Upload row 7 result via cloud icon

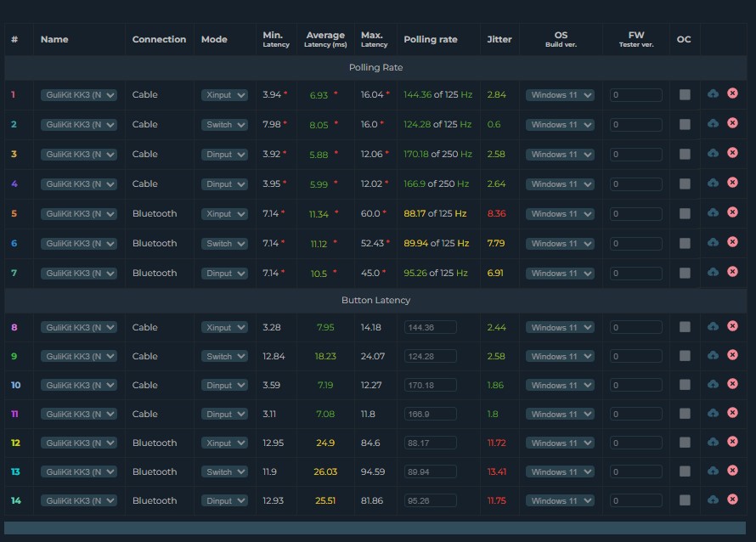pos(713,273)
